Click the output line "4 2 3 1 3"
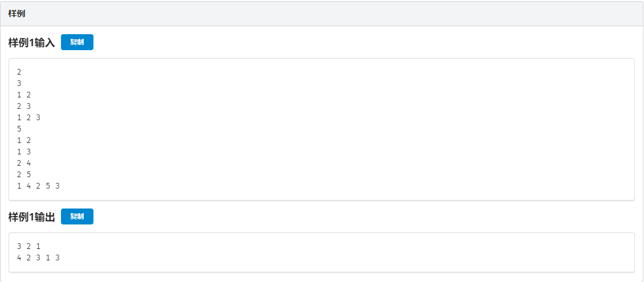 click(38, 258)
